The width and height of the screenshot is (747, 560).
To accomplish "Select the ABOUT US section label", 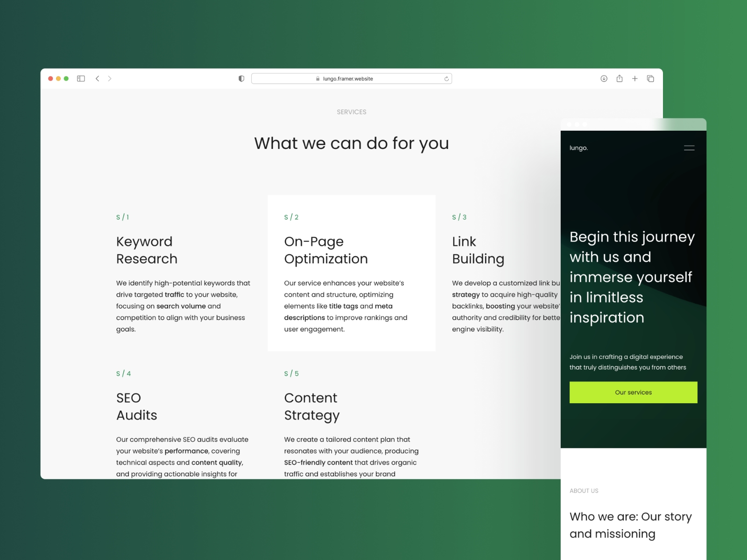I will (584, 490).
